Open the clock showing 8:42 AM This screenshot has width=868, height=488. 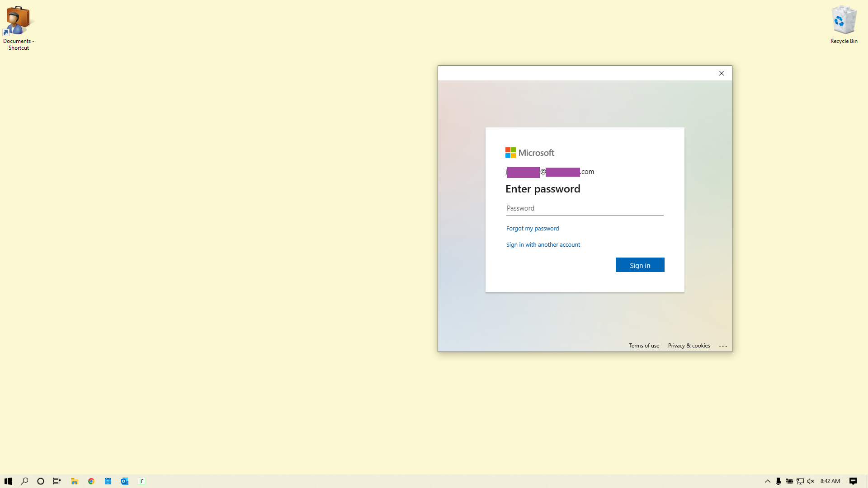pos(830,481)
